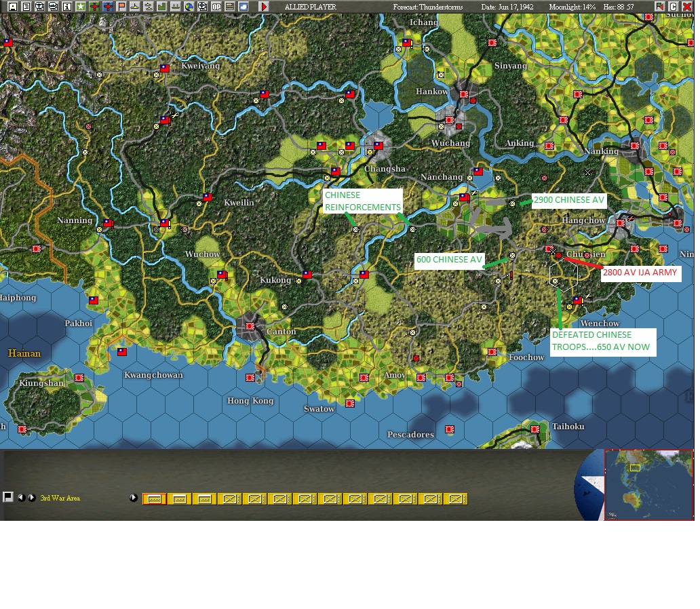Click the Japanese base flag at Canton

[x=250, y=326]
